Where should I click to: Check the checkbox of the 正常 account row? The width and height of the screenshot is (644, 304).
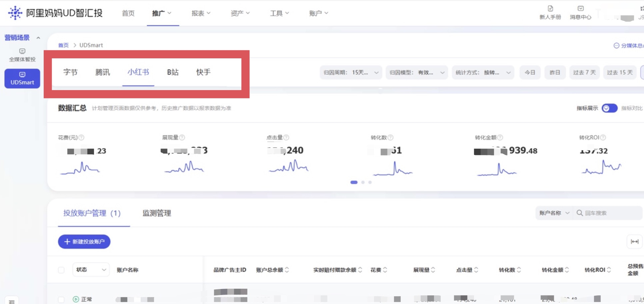click(61, 299)
